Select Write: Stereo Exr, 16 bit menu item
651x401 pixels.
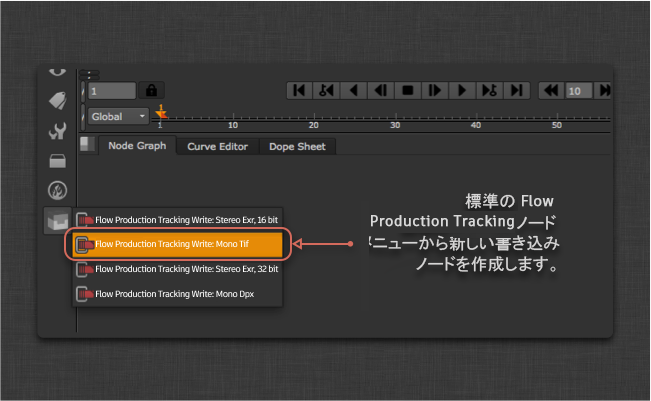click(178, 220)
